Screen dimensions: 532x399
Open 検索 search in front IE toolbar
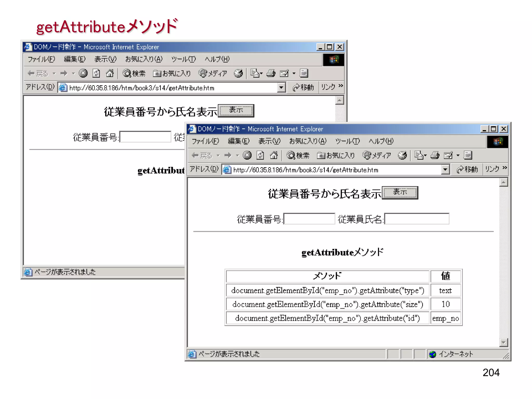click(298, 155)
